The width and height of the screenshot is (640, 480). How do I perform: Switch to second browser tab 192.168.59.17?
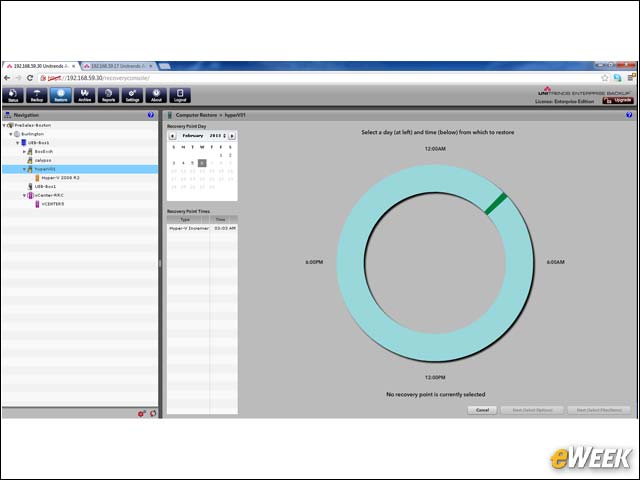tap(116, 66)
